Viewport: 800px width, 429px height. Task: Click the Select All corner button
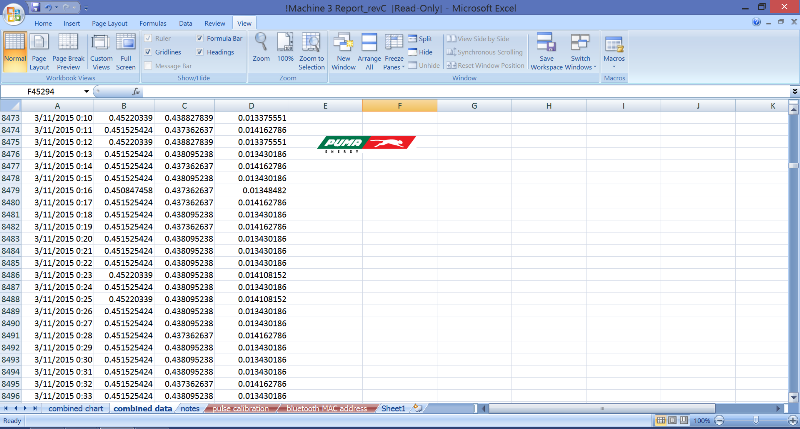pyautogui.click(x=11, y=106)
